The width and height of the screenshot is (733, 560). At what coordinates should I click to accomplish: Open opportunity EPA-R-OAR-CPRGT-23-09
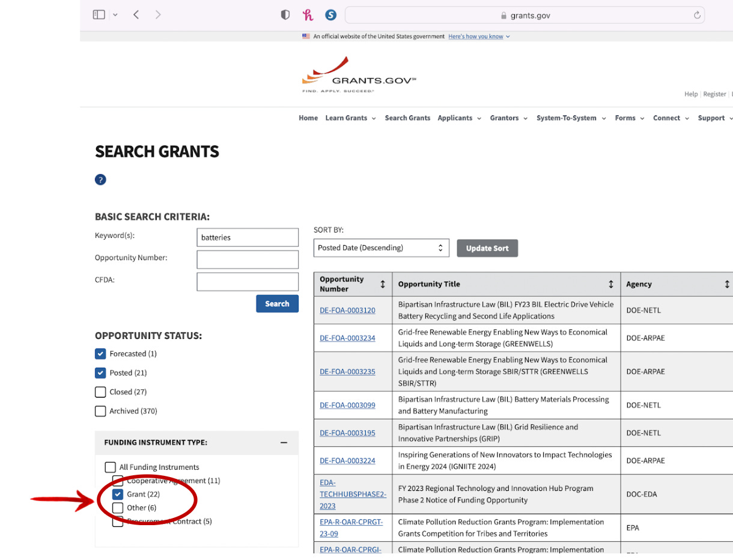pyautogui.click(x=351, y=528)
